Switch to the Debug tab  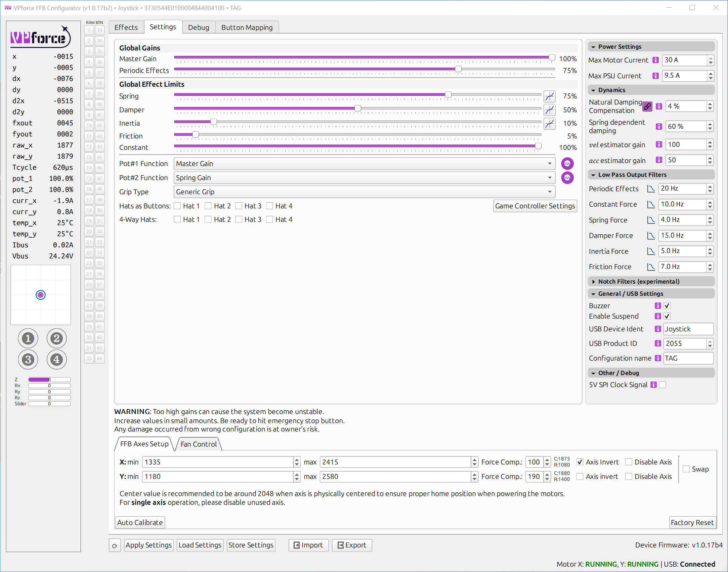(199, 27)
